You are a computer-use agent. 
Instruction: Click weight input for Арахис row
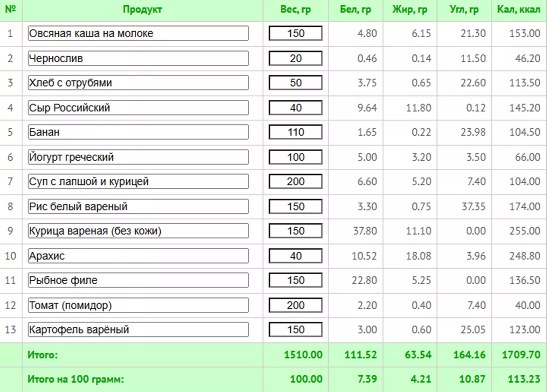pyautogui.click(x=295, y=256)
